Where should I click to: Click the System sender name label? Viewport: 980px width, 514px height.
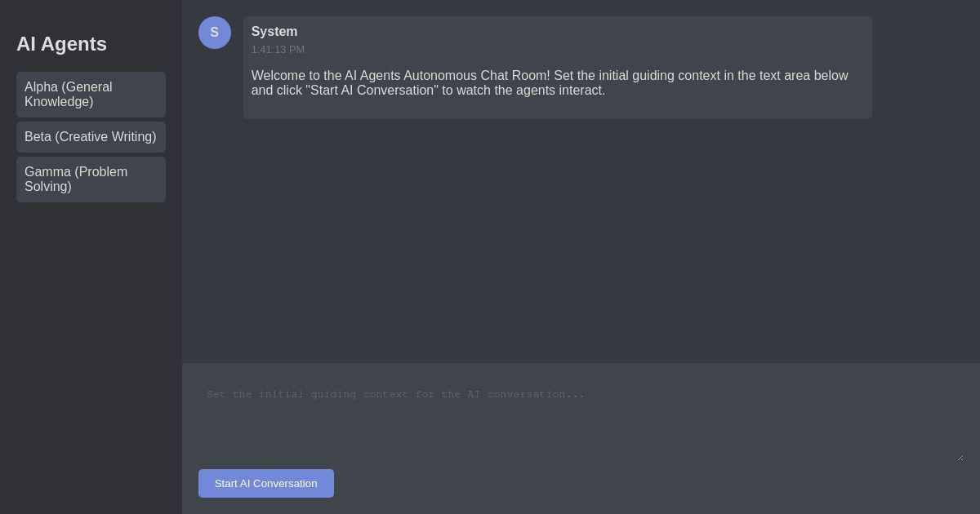click(274, 32)
